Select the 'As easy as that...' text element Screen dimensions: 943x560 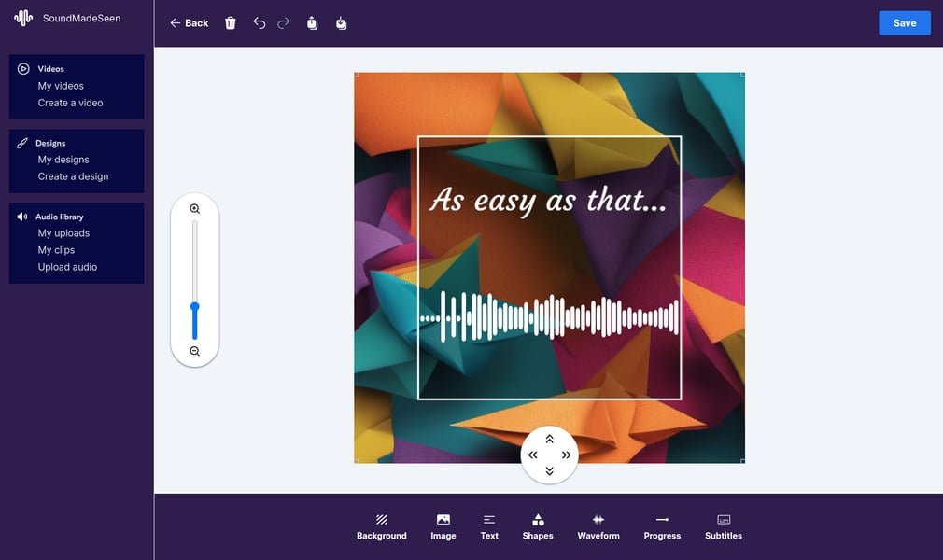[548, 201]
